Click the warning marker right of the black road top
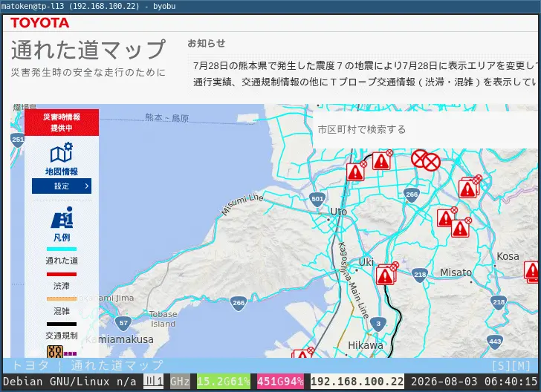541x392 pixels. pyautogui.click(x=382, y=160)
